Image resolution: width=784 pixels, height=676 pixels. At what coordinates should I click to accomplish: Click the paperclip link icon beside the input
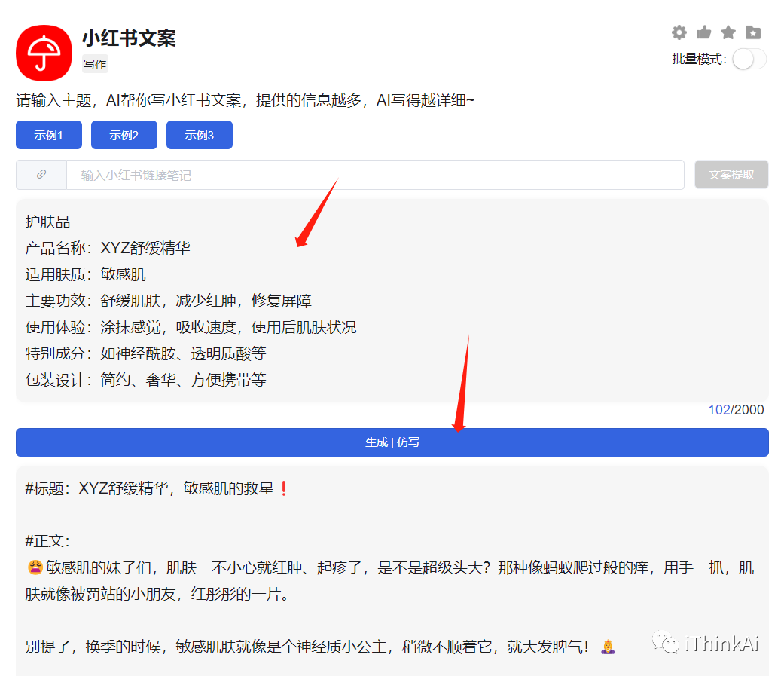point(41,174)
